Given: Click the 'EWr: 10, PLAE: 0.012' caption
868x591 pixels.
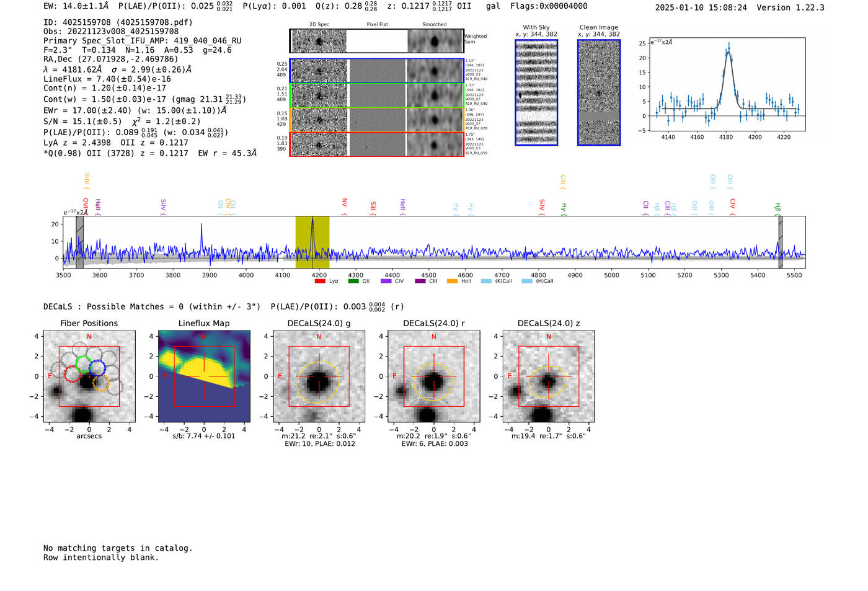Looking at the screenshot, I should (x=320, y=444).
